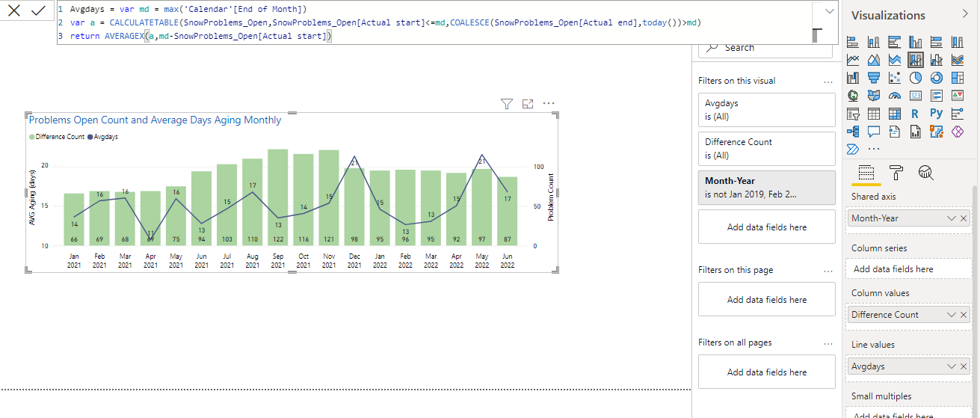Select the clustered column chart visual
This screenshot has width=980, height=418.
coord(916,42)
